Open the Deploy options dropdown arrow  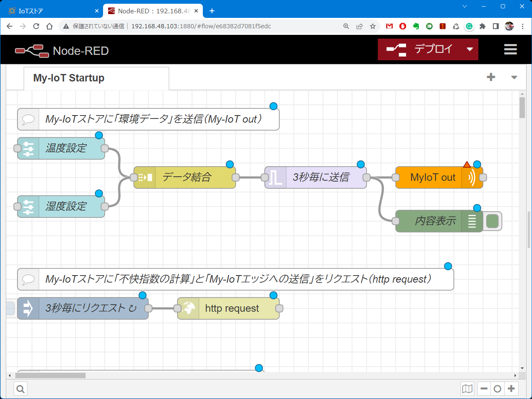pos(470,49)
